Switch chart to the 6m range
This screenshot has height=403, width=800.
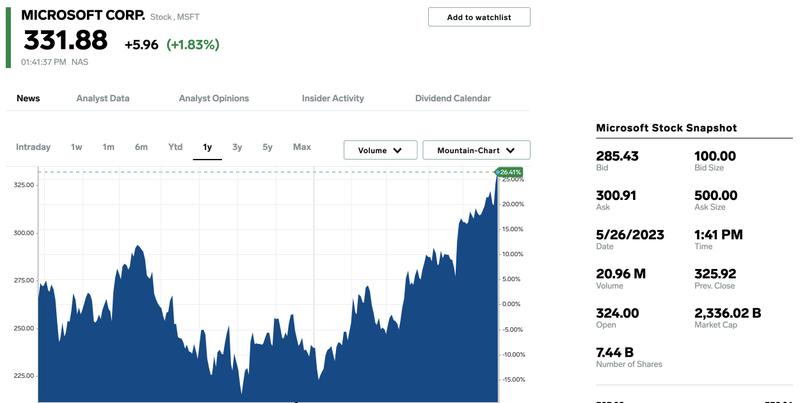click(x=141, y=147)
